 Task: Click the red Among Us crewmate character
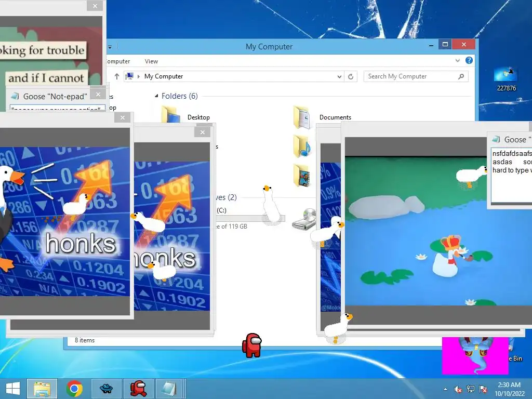[x=252, y=345]
